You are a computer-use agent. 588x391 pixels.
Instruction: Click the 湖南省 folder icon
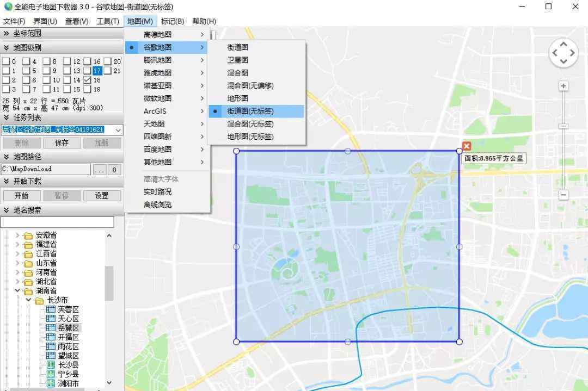click(28, 291)
